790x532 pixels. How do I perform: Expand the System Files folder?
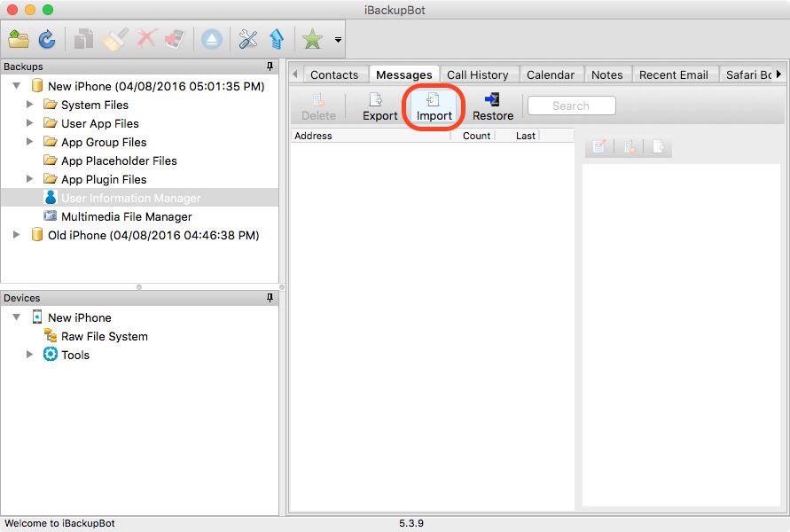point(29,105)
